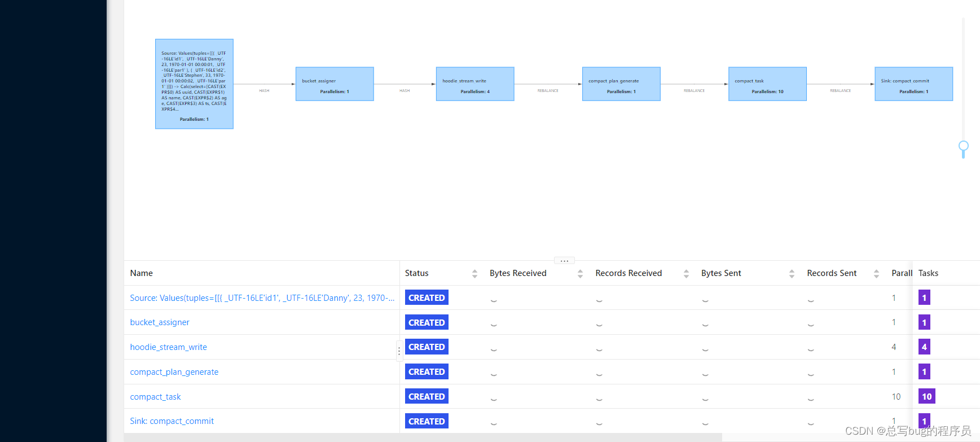Click the horizontal splitter handle above the table
980x442 pixels.
(x=564, y=261)
